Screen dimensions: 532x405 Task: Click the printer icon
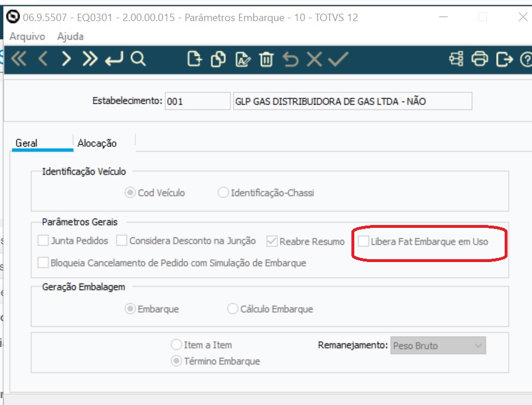(x=480, y=59)
